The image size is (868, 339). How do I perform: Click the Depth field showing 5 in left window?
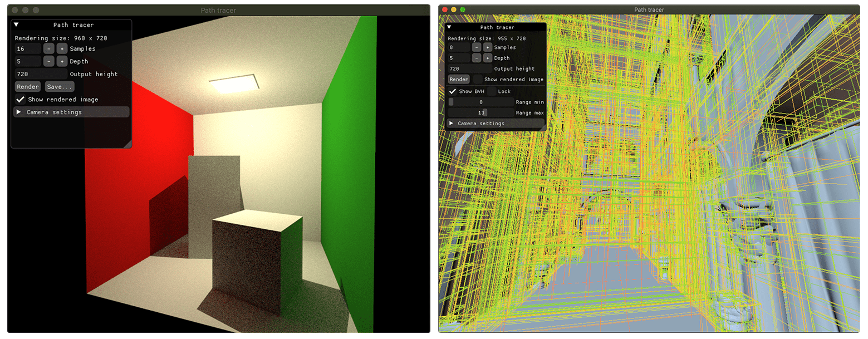(28, 61)
